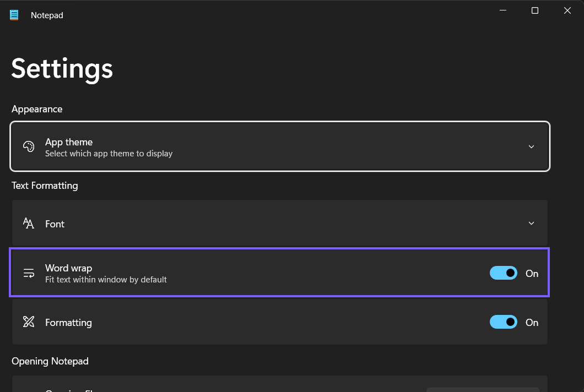Click the Opening Notepad section label
Image resolution: width=584 pixels, height=392 pixels.
(x=50, y=361)
